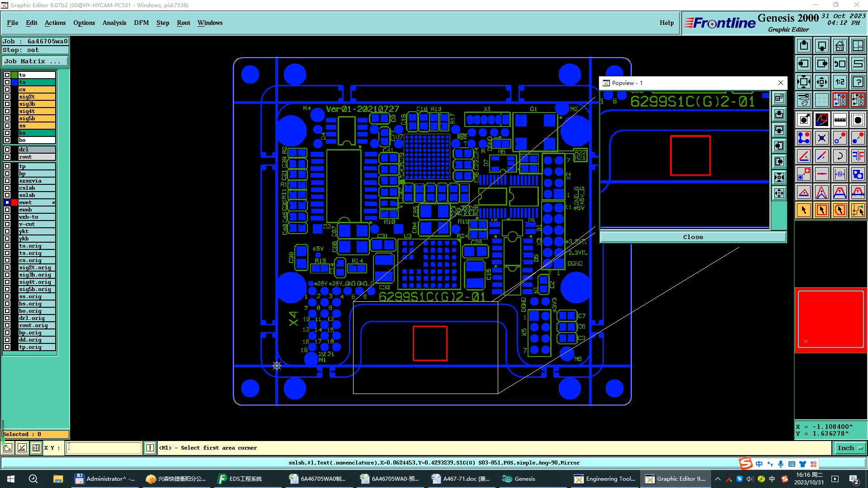This screenshot has width=868, height=488.
Task: Open the Analysis menu
Action: tap(114, 23)
